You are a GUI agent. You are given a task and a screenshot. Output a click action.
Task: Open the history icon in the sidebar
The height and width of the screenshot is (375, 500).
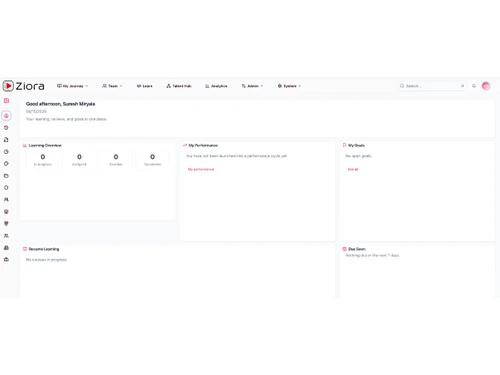click(6, 128)
